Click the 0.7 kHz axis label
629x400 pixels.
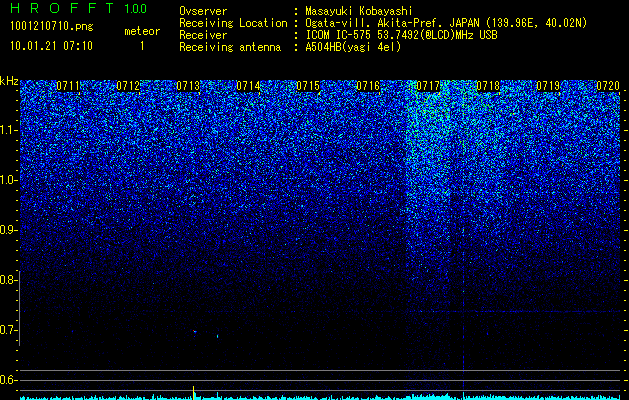7,330
